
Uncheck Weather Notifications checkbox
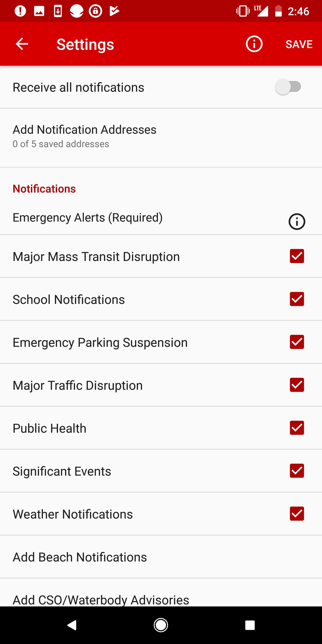click(297, 514)
